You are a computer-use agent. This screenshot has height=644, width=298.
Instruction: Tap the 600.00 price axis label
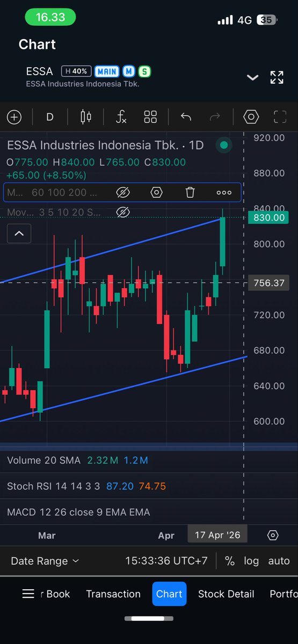(x=269, y=421)
